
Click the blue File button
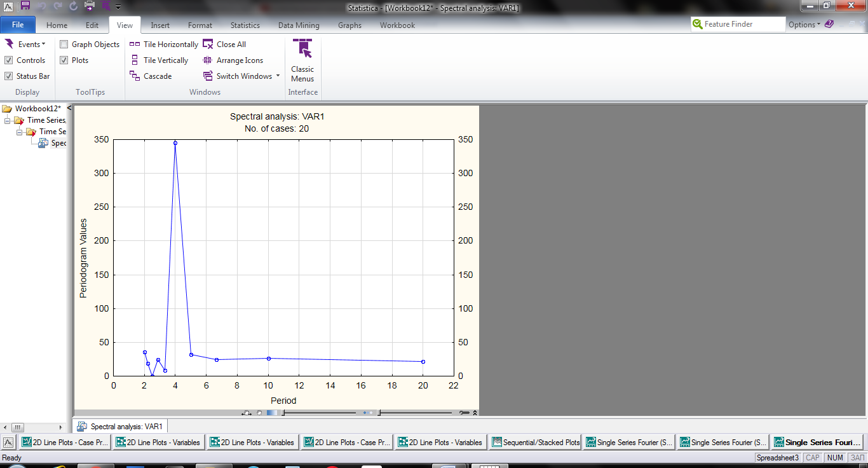(x=18, y=25)
